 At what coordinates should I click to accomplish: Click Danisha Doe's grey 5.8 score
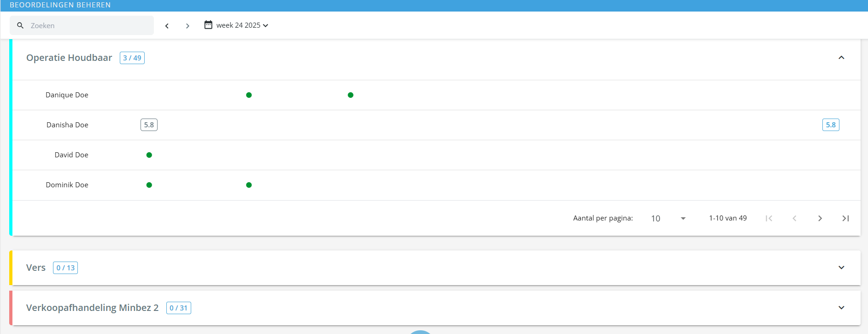(149, 125)
